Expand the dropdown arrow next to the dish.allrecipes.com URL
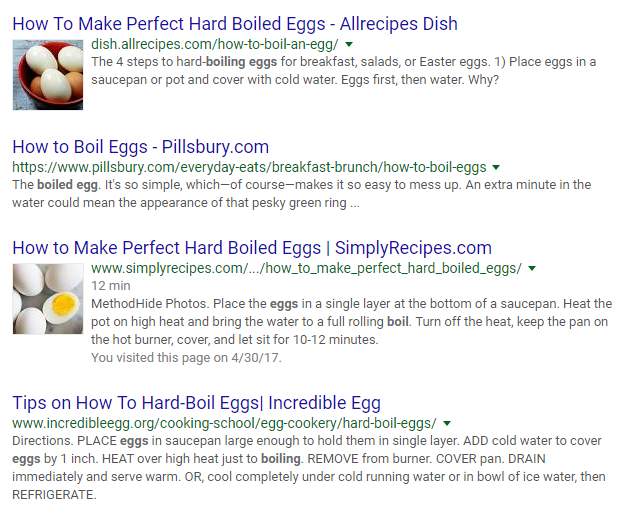This screenshot has height=524, width=621. (349, 44)
